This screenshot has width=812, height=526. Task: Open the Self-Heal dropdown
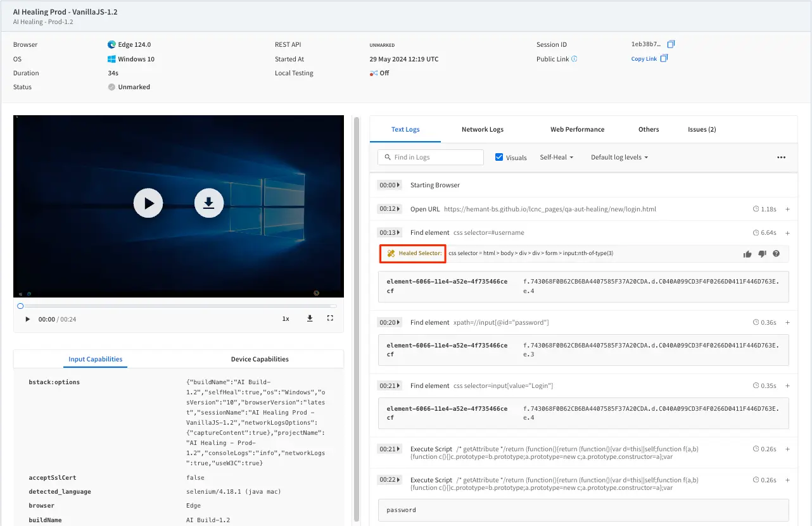(x=556, y=158)
